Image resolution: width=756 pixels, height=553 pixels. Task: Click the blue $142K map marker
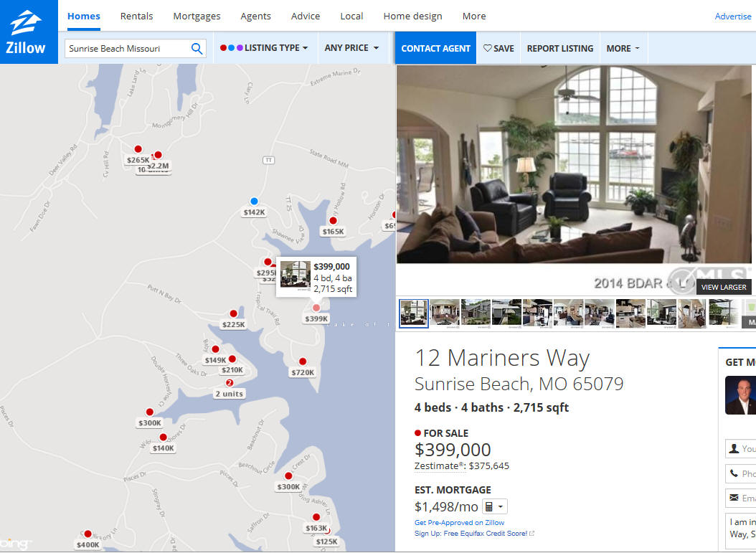pyautogui.click(x=254, y=201)
